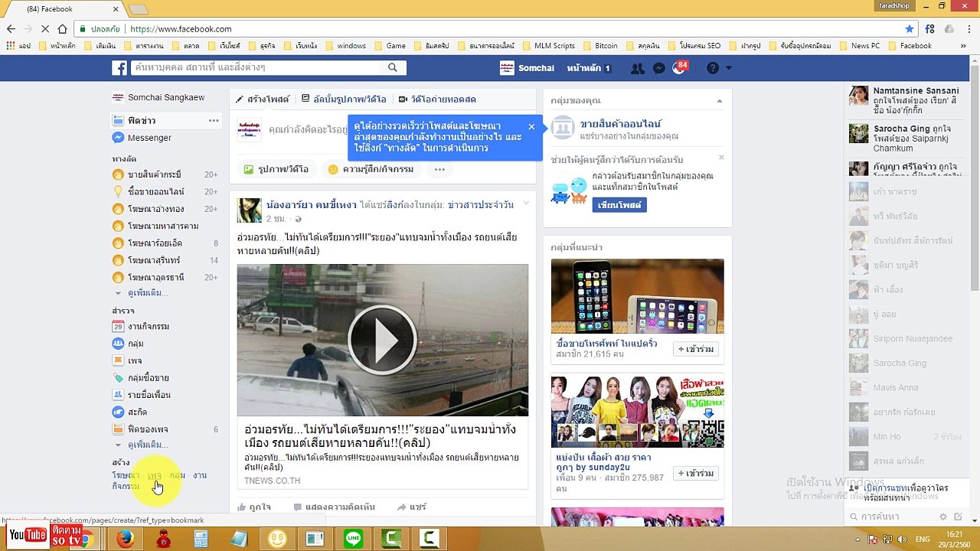
Task: Open notifications globe showing 84
Action: click(680, 67)
